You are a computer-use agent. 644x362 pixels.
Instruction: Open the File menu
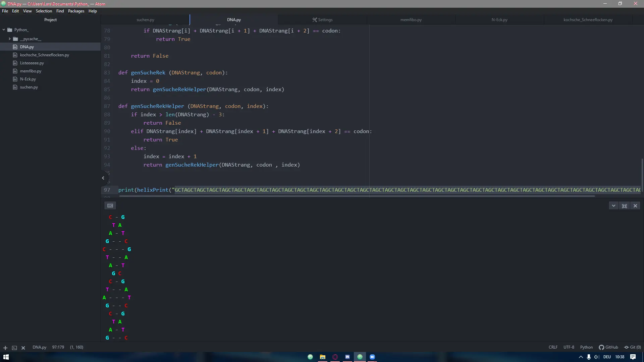coord(5,11)
